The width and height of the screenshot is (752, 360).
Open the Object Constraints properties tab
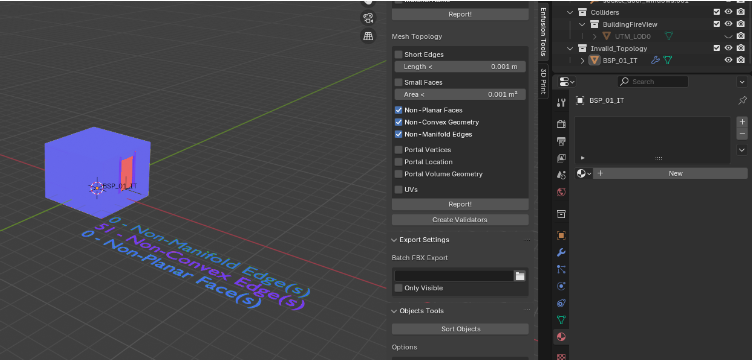tap(561, 303)
